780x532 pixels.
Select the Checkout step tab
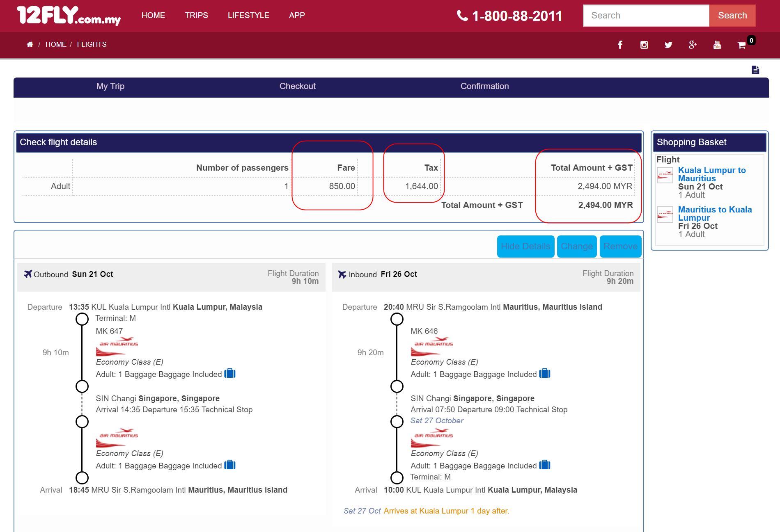[298, 86]
